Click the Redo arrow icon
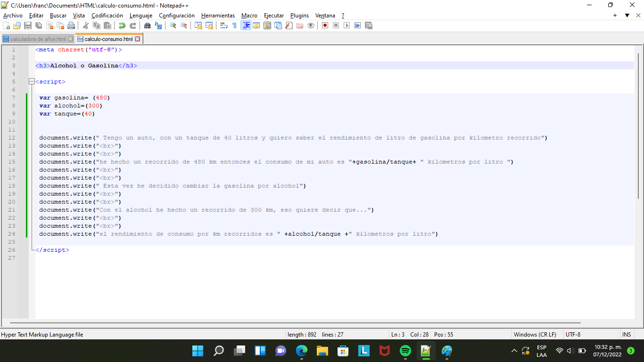 click(133, 25)
